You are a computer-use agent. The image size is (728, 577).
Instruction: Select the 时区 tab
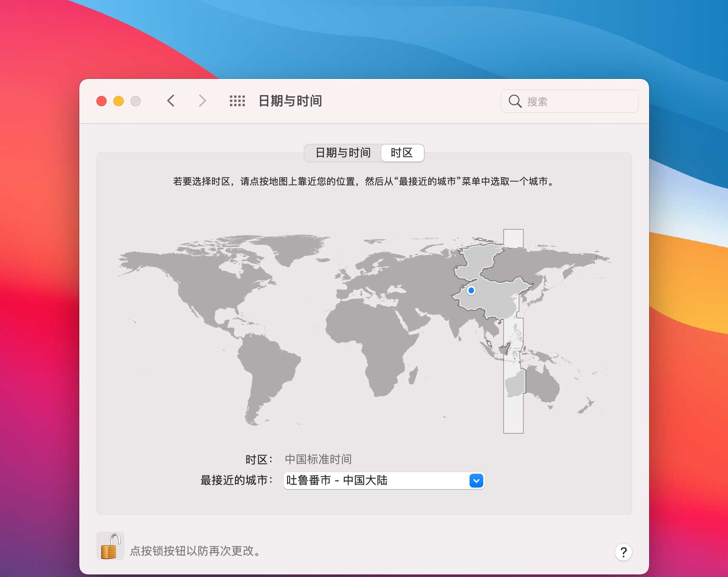(x=402, y=153)
